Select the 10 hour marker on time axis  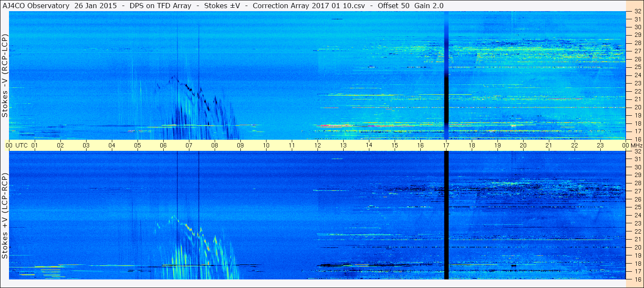(266, 145)
